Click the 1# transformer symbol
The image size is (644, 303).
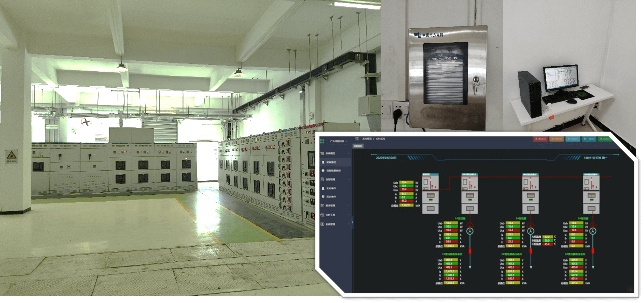point(470,231)
